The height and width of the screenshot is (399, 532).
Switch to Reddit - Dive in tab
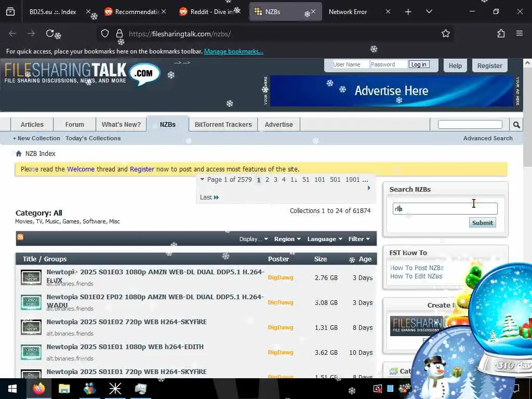(210, 12)
